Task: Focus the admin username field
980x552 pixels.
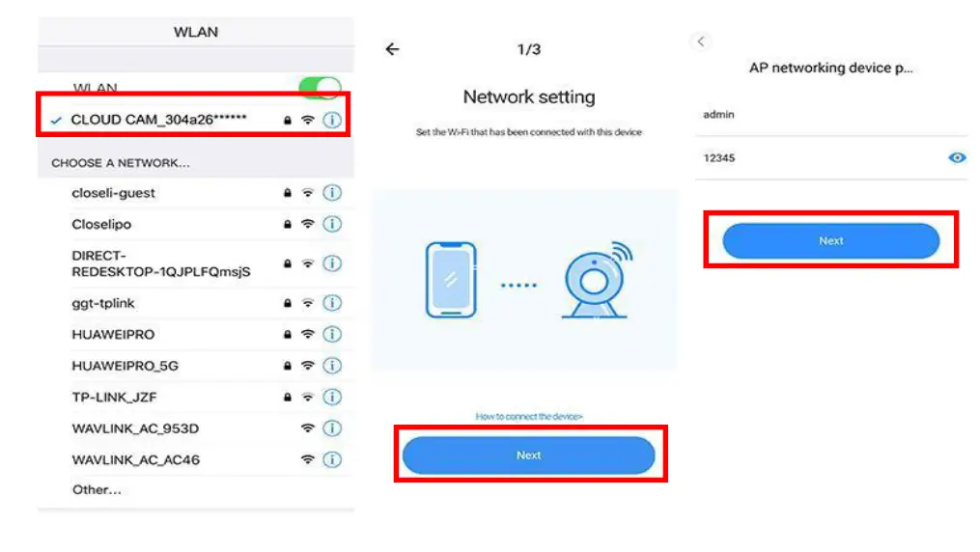Action: [x=831, y=115]
